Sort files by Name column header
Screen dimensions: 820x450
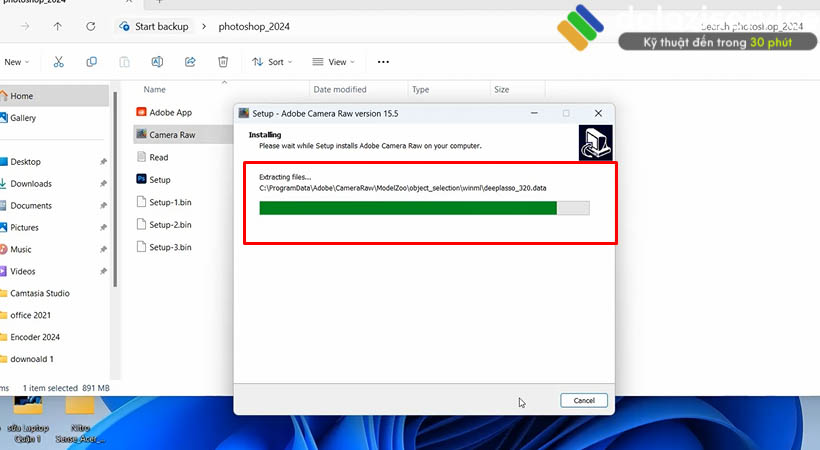click(x=154, y=90)
